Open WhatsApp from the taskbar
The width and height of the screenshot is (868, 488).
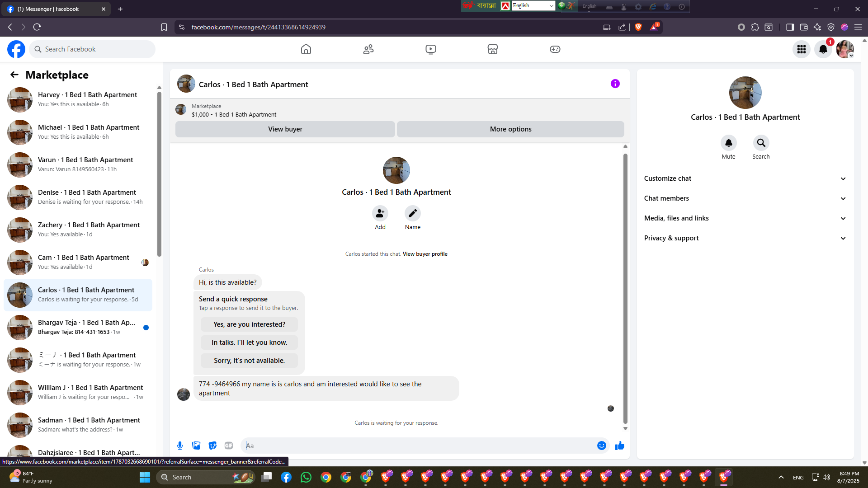306,477
